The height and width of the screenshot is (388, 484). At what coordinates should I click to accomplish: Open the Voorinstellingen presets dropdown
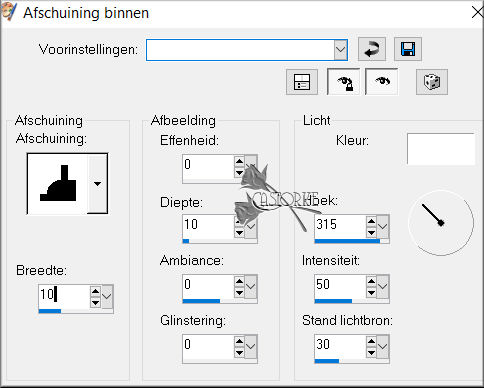pos(340,50)
